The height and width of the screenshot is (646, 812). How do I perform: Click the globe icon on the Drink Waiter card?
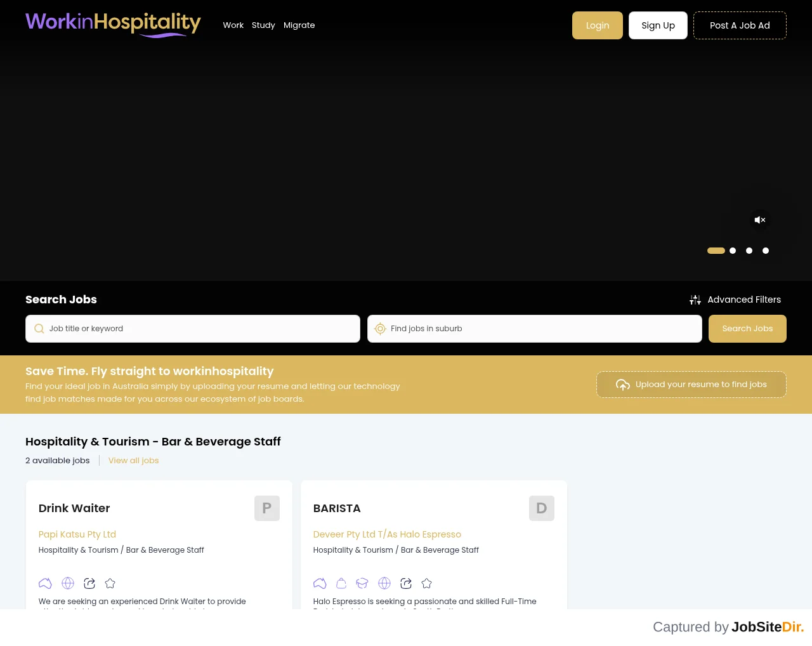[x=68, y=583]
